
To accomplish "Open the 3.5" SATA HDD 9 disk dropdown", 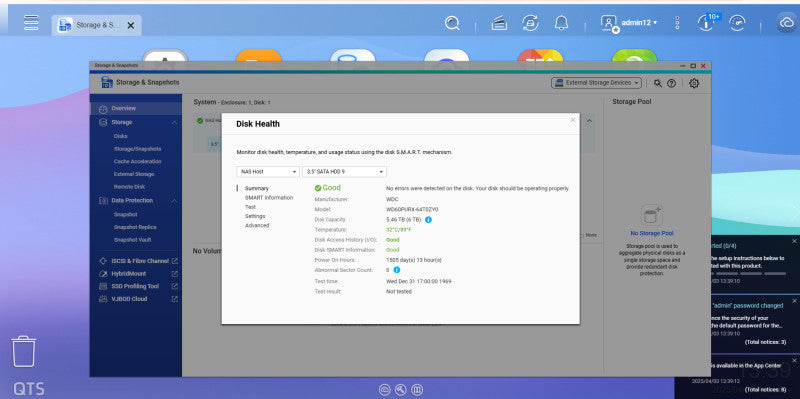I will (x=344, y=172).
